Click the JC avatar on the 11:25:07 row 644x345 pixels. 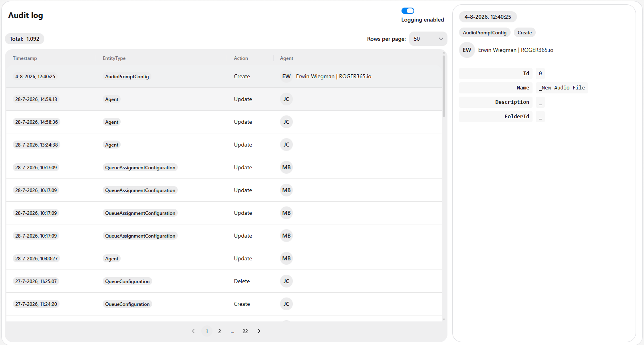[x=286, y=281]
